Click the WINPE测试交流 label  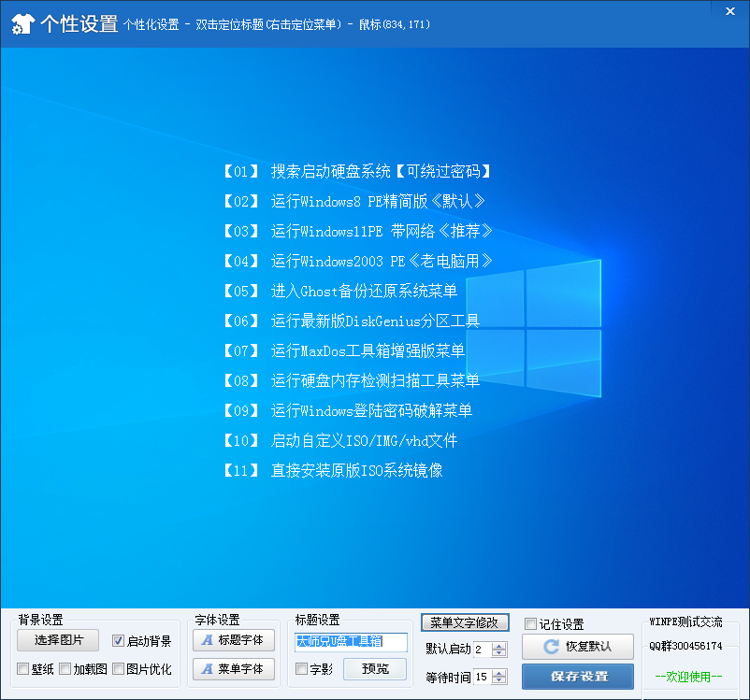click(x=685, y=622)
